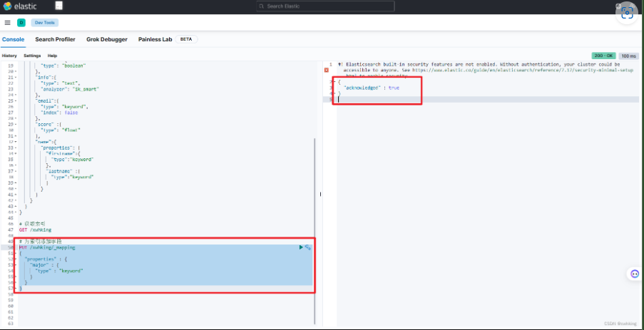Open the Help menu
644x330 pixels.
[52, 56]
